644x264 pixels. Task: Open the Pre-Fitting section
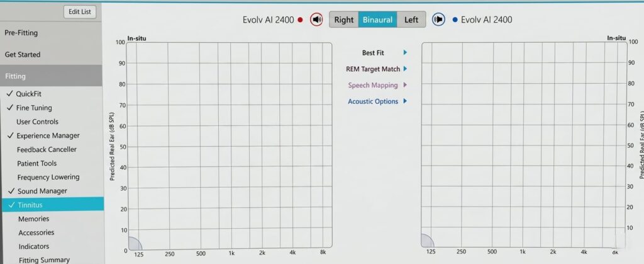pos(23,33)
